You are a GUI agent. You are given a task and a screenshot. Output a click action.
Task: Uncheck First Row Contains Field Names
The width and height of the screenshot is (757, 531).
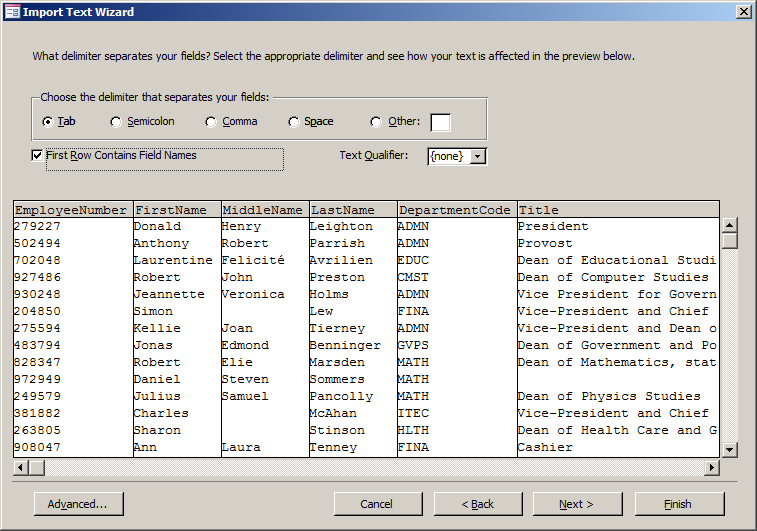tap(37, 155)
